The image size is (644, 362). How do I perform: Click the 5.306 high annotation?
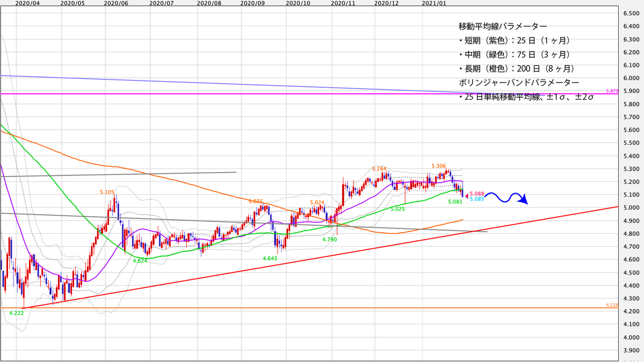[x=439, y=166]
